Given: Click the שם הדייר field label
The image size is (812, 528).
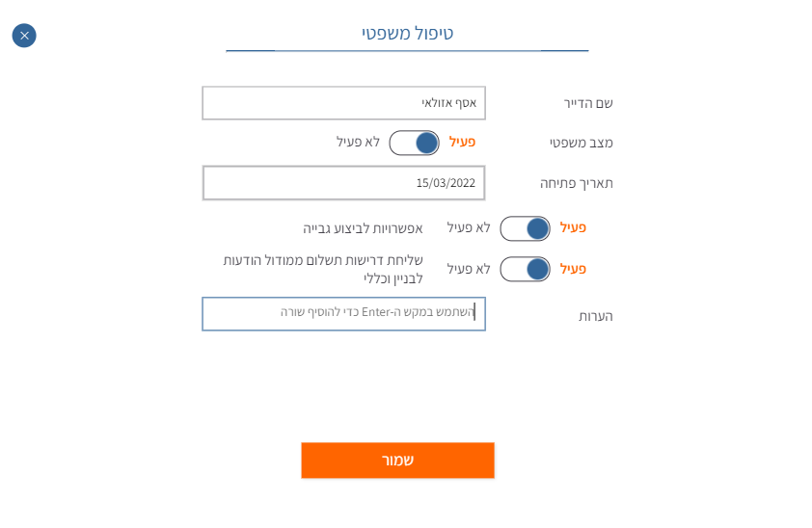Looking at the screenshot, I should 588,103.
